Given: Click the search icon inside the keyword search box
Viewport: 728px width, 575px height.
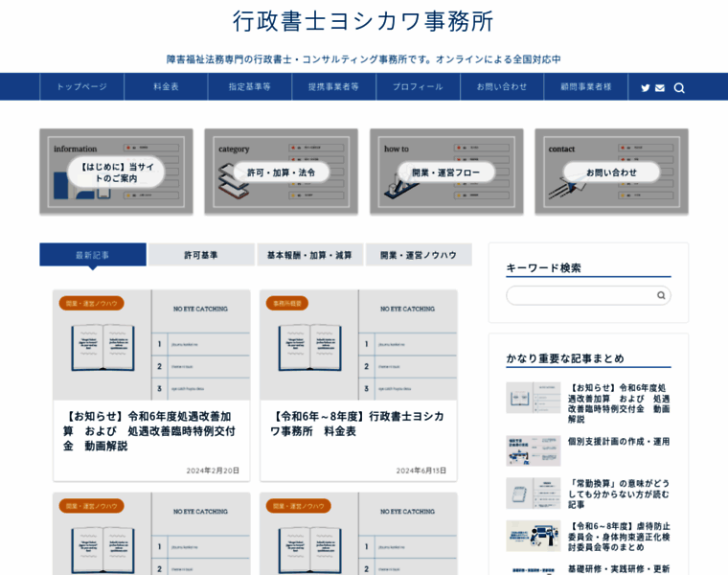Looking at the screenshot, I should point(661,295).
